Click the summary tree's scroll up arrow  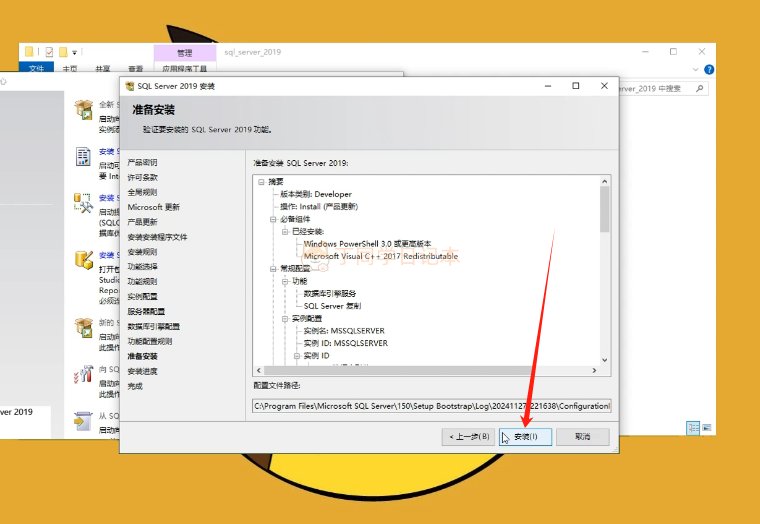coord(604,181)
